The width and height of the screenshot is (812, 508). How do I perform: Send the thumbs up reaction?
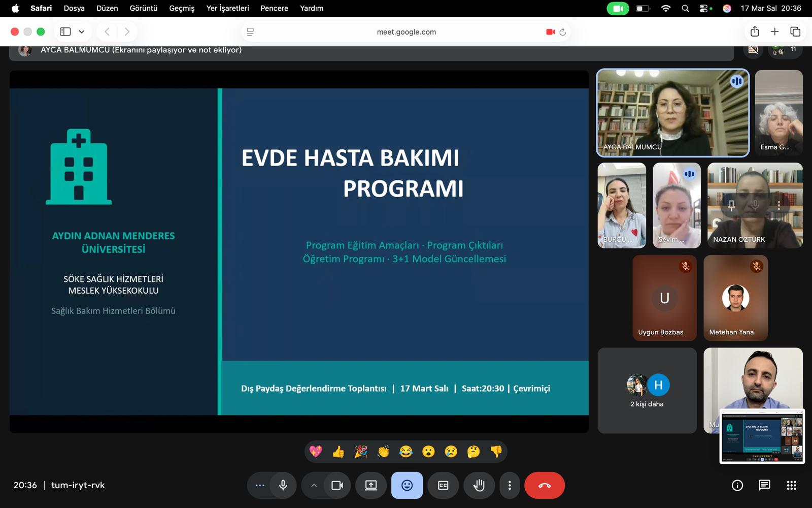pos(338,452)
